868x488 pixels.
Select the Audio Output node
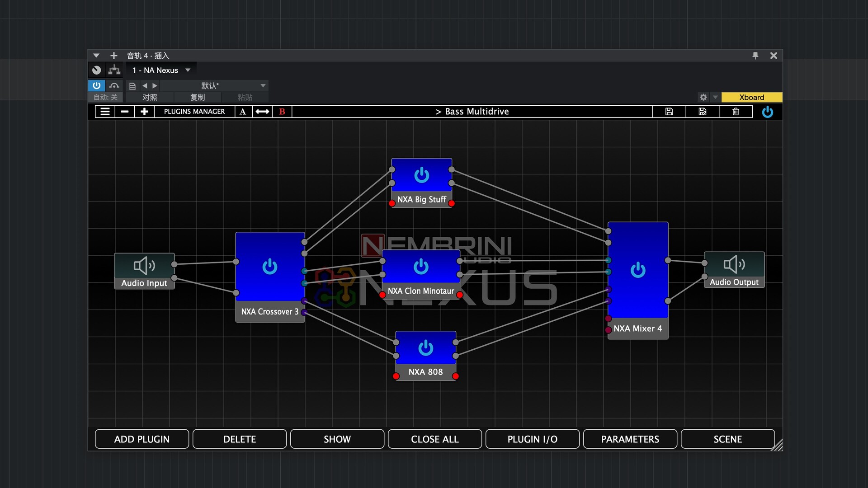click(734, 270)
